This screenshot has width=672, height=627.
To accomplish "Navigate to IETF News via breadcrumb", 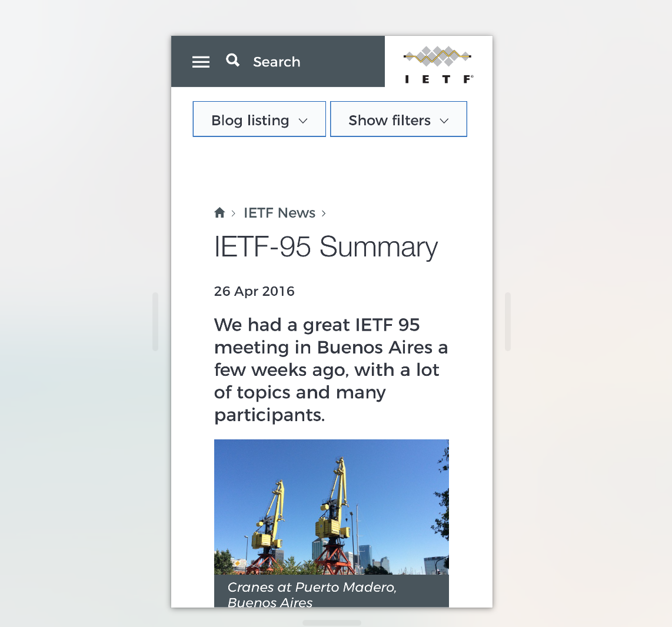I will tap(280, 212).
